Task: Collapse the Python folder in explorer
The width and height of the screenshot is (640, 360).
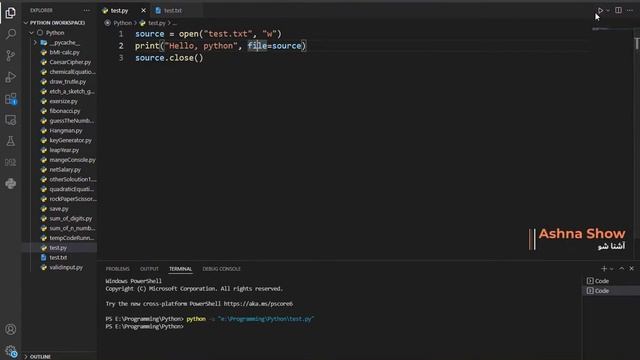Action: click(x=59, y=33)
